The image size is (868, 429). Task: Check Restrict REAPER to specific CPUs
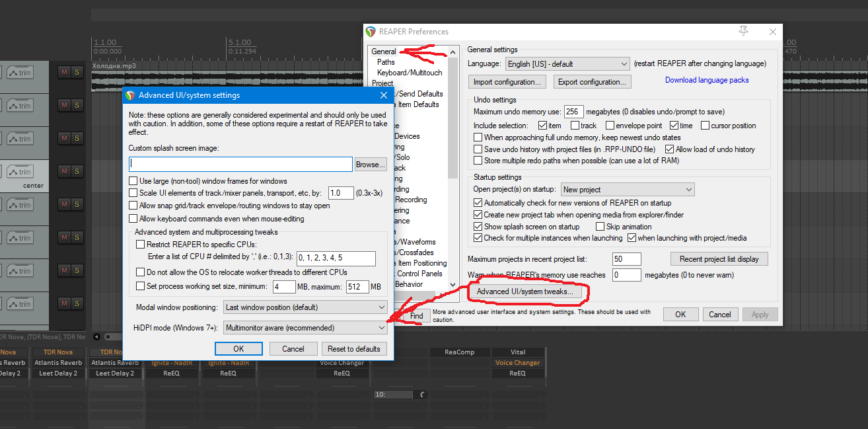[x=140, y=245]
